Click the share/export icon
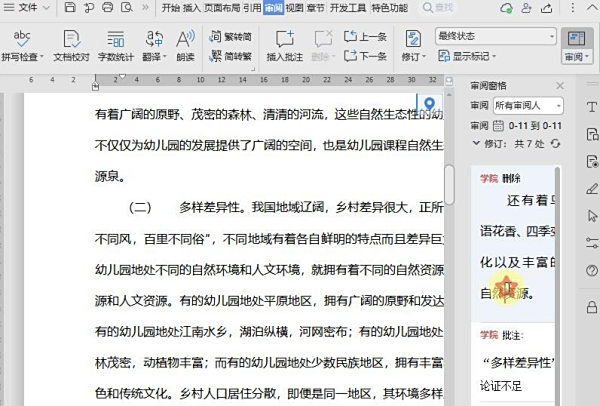600x406 pixels. [547, 8]
